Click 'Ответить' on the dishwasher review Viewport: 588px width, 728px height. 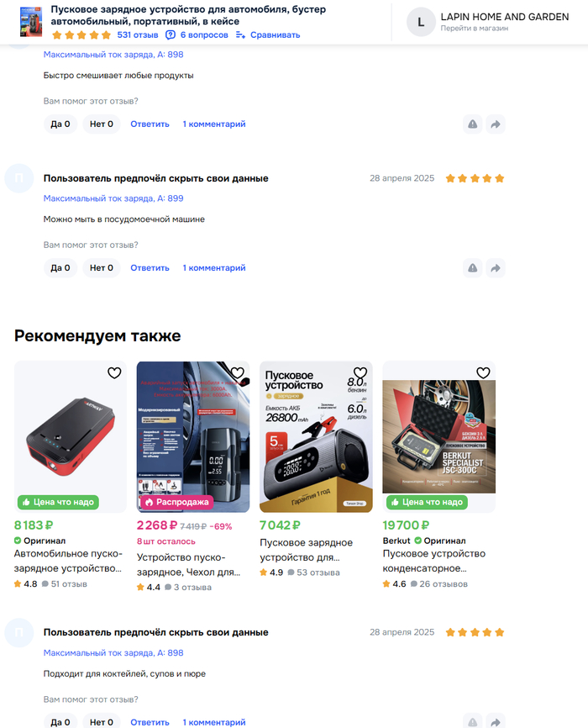[150, 268]
